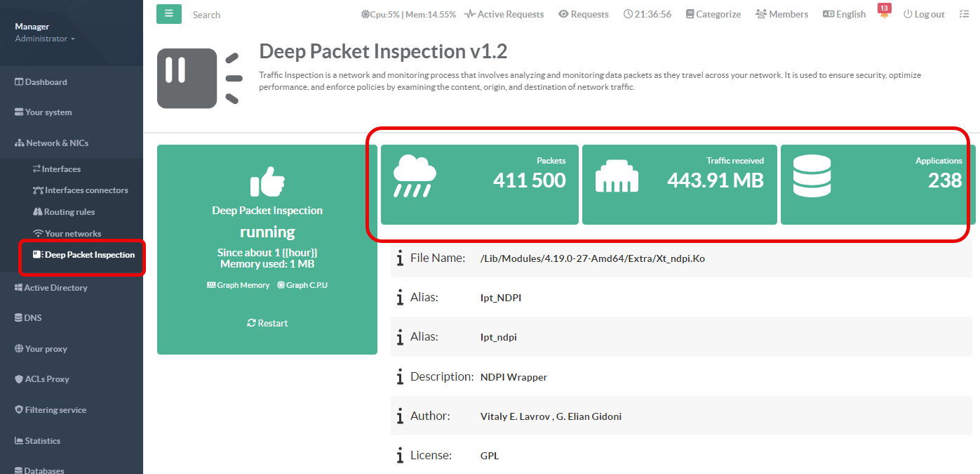Viewport: 980px width, 474px height.
Task: Open the Graph C.P.U link
Action: click(x=302, y=285)
